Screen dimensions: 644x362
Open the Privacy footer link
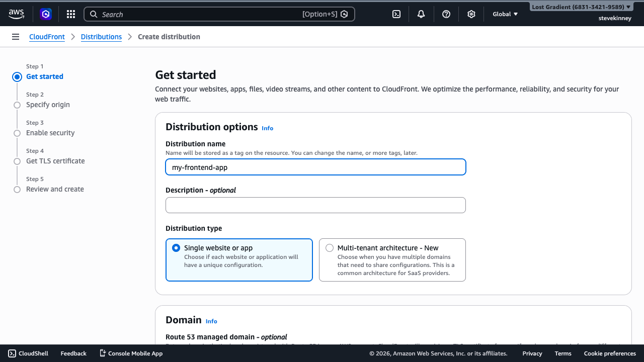(532, 353)
